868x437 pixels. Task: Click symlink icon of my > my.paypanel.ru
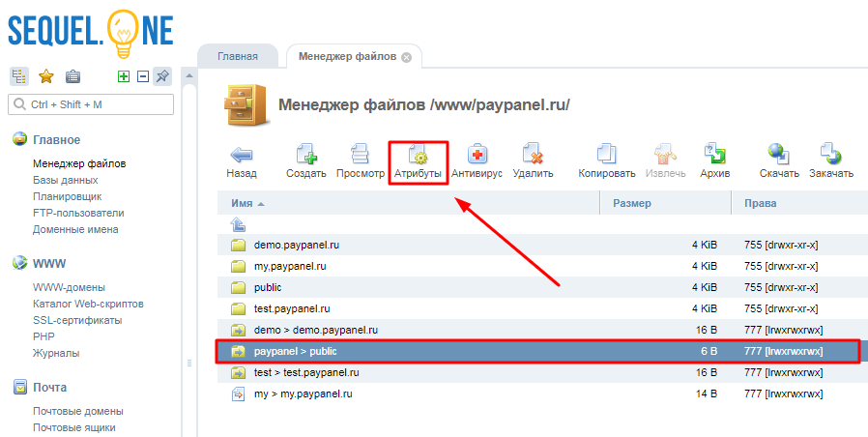pyautogui.click(x=238, y=394)
